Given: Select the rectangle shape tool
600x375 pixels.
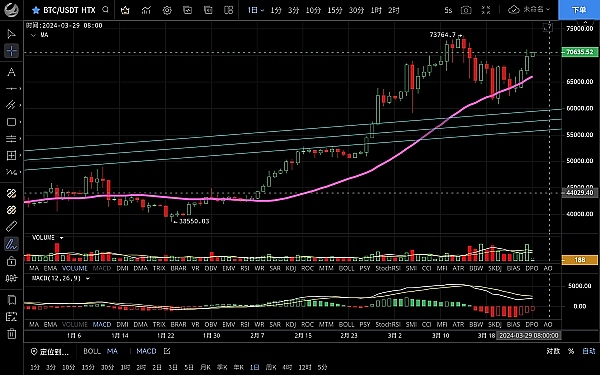Looking at the screenshot, I should coord(11,122).
